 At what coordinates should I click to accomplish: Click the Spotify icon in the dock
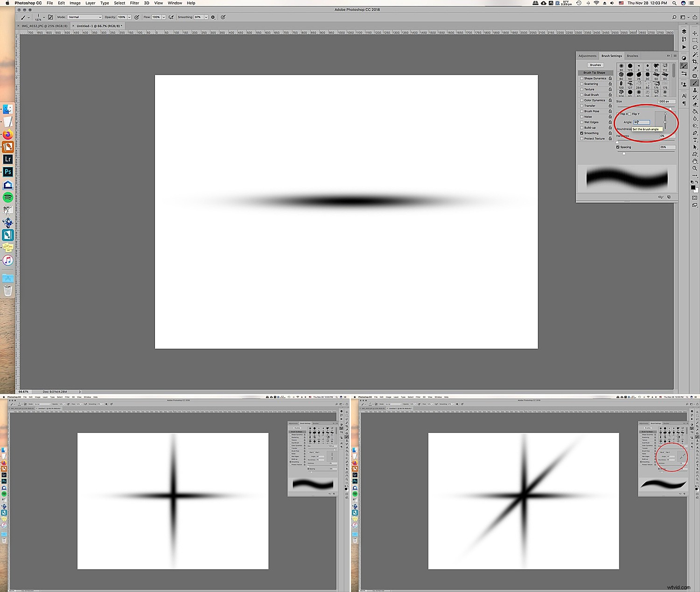[x=8, y=197]
